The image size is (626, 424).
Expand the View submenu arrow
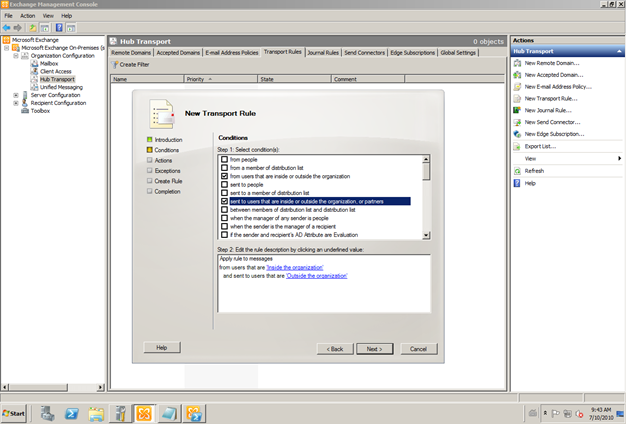coord(619,159)
